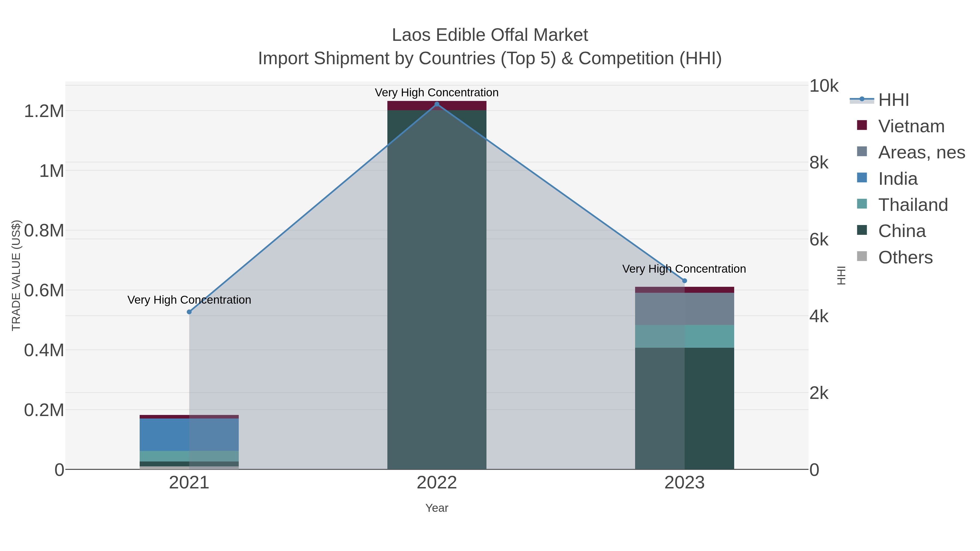The height and width of the screenshot is (551, 980).
Task: Click the 0.4M left axis tick
Action: [44, 350]
